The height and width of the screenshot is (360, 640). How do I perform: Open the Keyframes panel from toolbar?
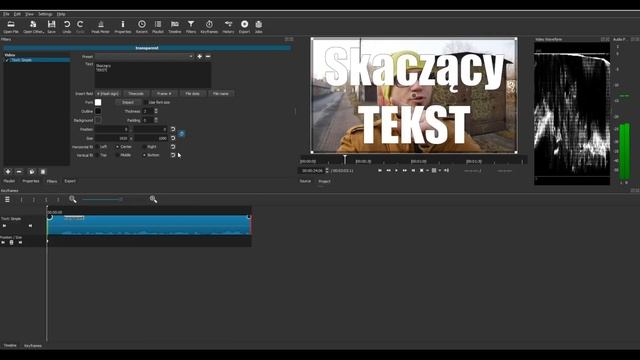(209, 27)
